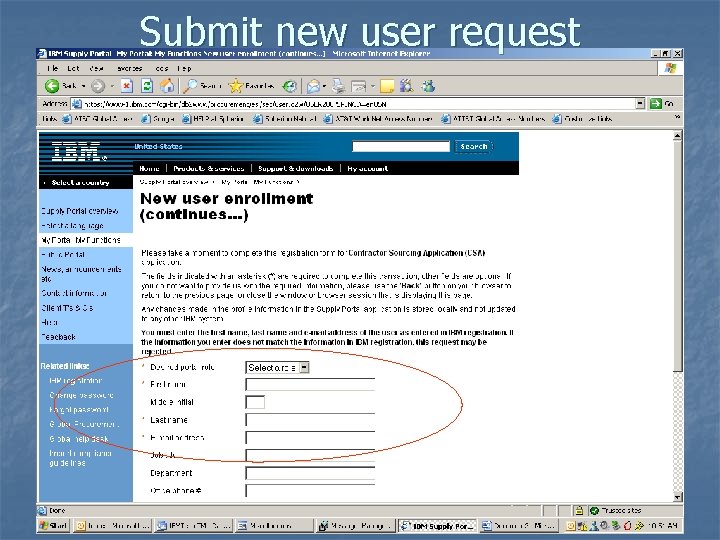Click the yellow note toolbar icon
Image resolution: width=720 pixels, height=540 pixels.
tap(387, 86)
